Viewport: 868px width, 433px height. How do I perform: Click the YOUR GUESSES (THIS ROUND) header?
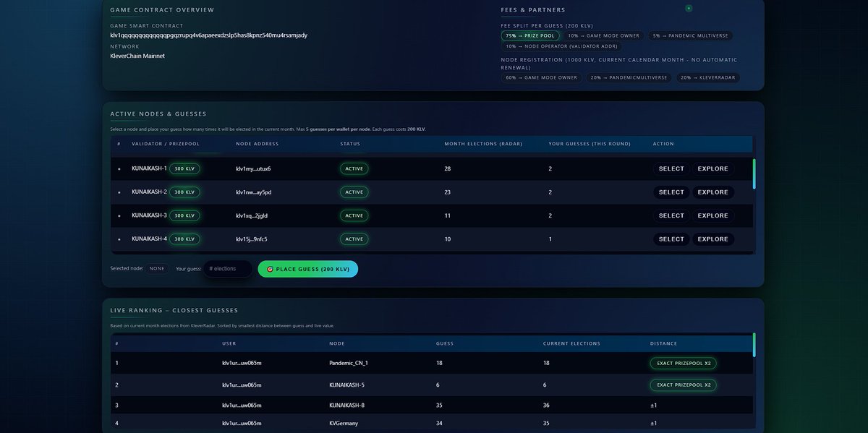pos(590,144)
